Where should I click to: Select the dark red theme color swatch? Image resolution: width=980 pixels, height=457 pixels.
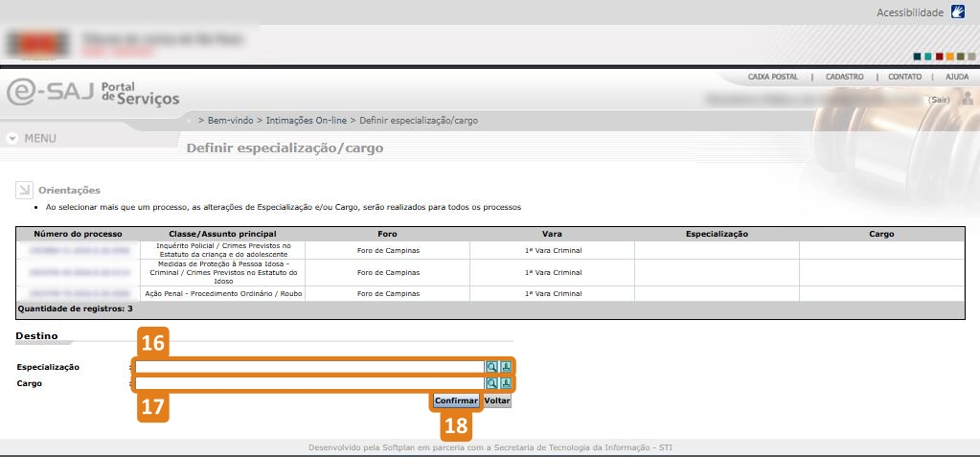pyautogui.click(x=938, y=56)
